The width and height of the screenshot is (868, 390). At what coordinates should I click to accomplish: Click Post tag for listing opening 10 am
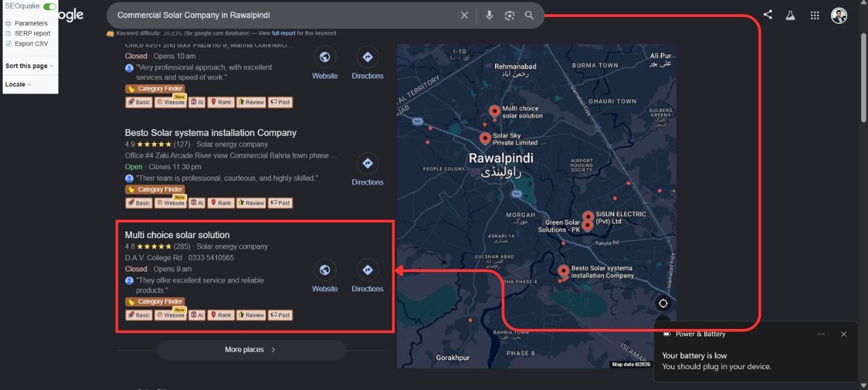[280, 102]
